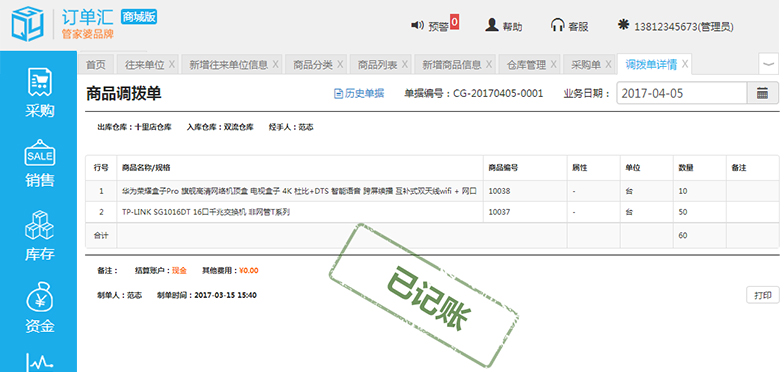Contact 客服 via headset icon

tap(569, 26)
